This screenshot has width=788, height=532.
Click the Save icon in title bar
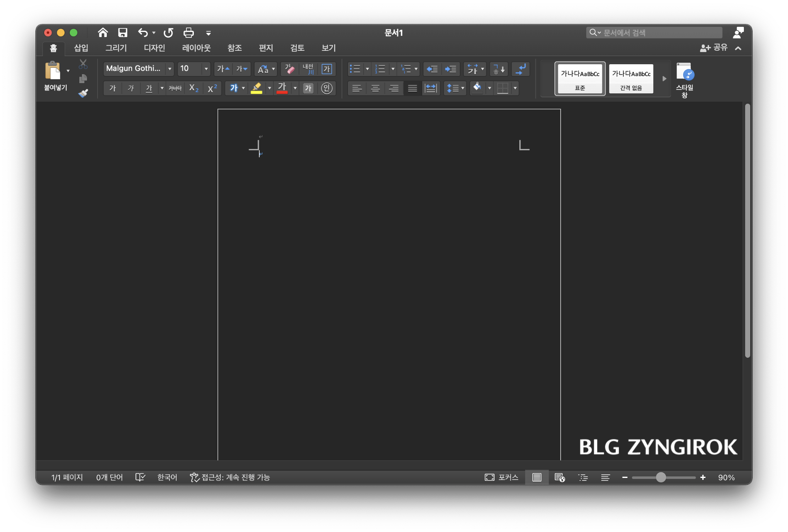123,33
